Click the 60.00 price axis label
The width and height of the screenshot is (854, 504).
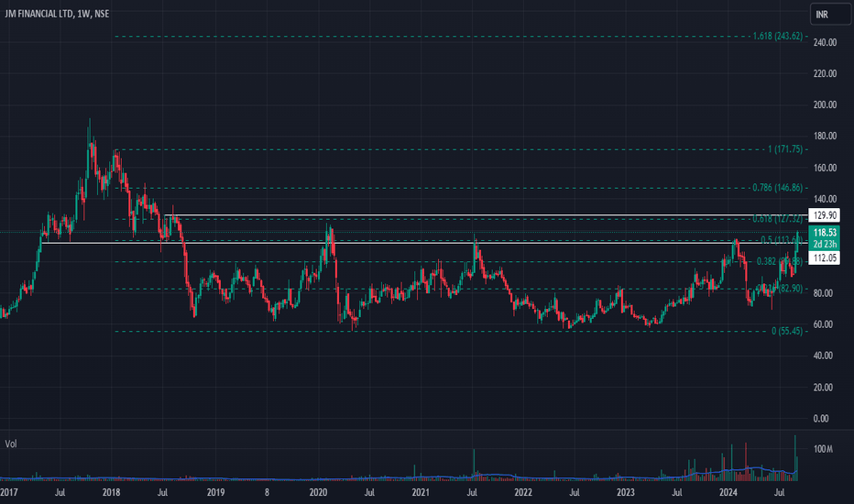(823, 324)
